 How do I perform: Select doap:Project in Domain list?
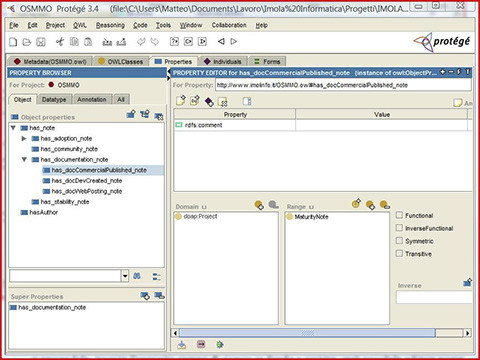click(x=200, y=216)
